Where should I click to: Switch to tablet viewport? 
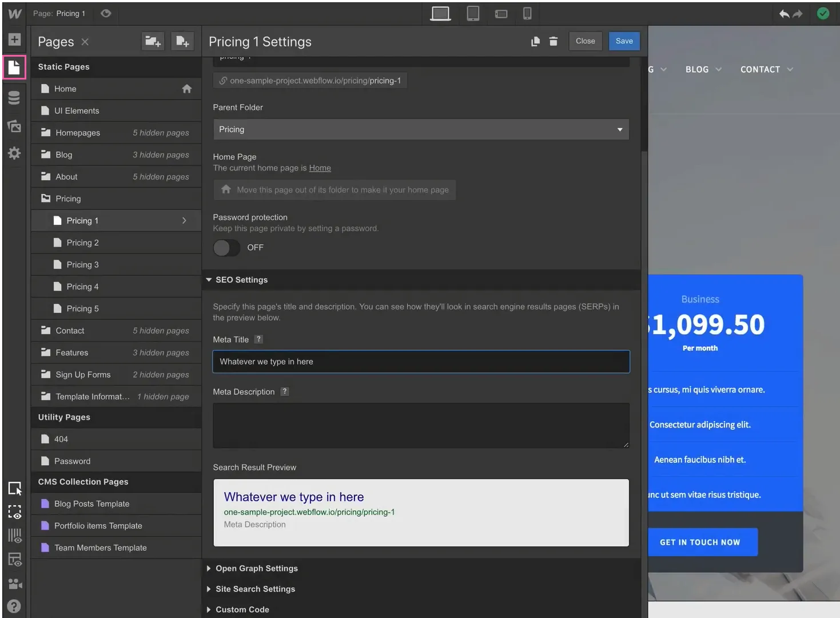pos(473,13)
